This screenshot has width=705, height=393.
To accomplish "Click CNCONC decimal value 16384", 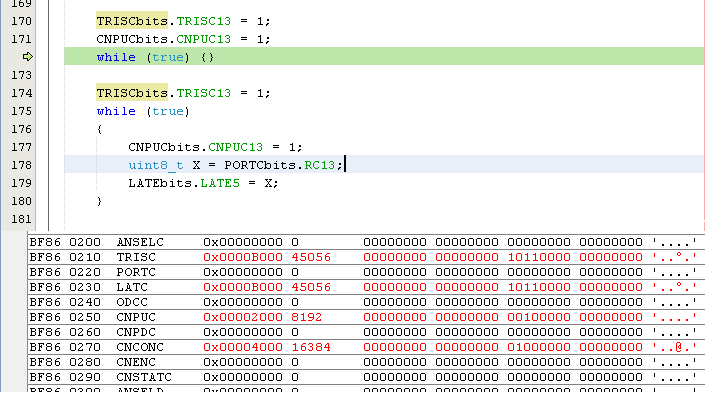I will pos(311,347).
